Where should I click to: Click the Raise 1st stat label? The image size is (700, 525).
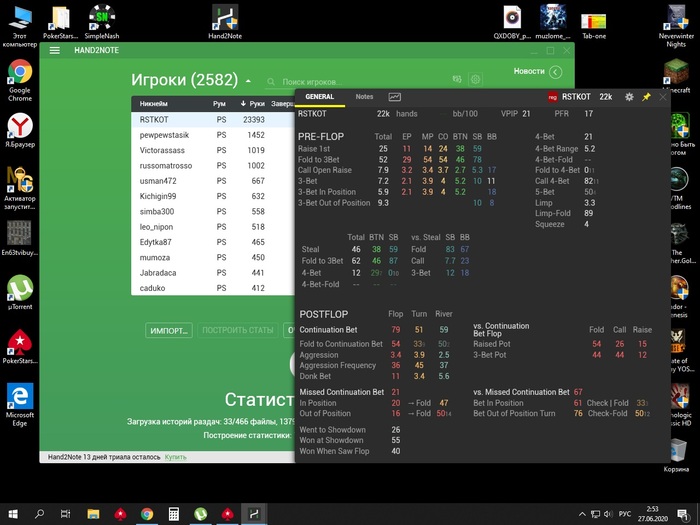[x=314, y=149]
